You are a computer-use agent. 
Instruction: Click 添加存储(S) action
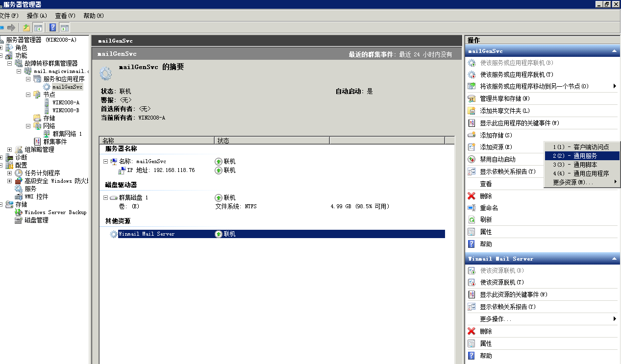[x=496, y=135]
